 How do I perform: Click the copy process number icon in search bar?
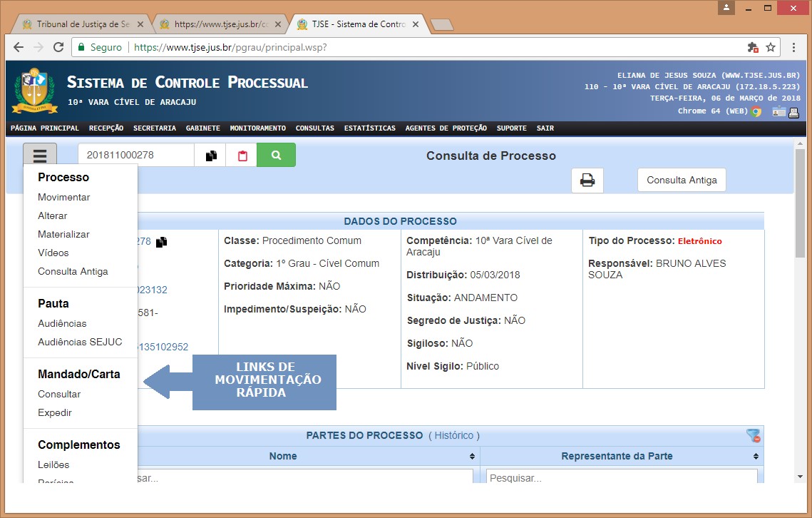(x=211, y=156)
